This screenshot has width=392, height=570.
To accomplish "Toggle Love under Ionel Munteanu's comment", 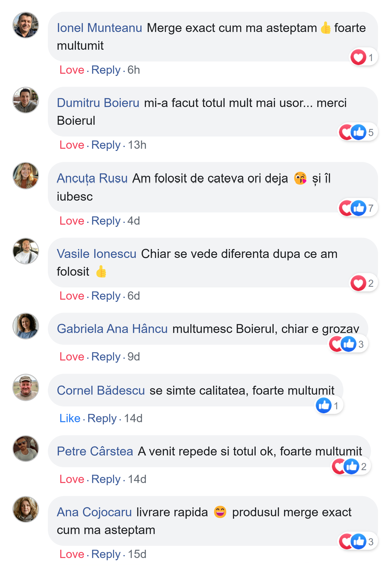I will tap(72, 70).
